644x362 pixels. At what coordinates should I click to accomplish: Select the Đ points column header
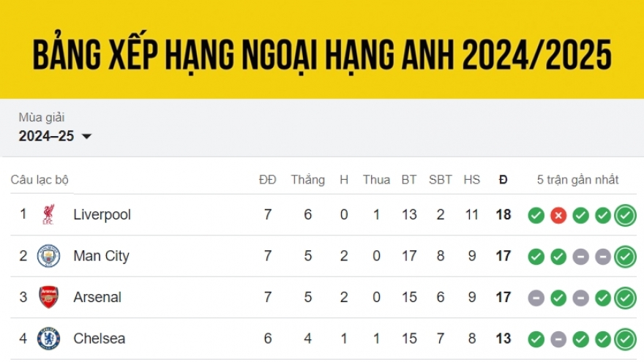click(503, 180)
